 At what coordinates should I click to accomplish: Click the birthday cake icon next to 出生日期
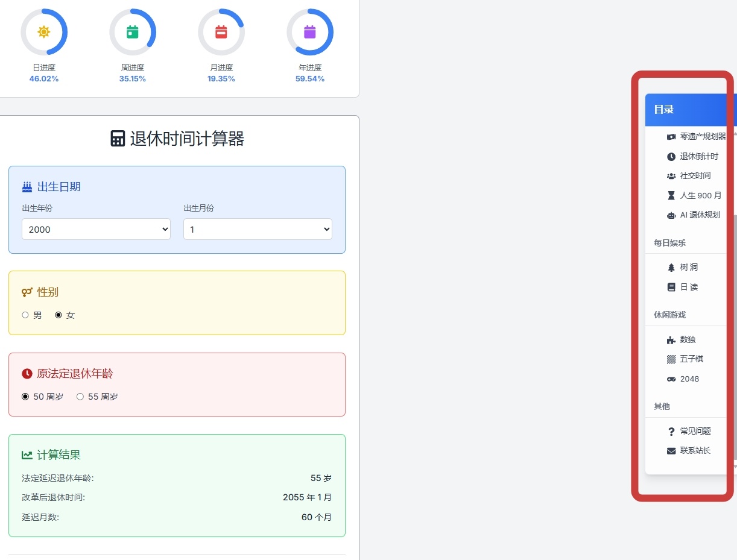[x=27, y=187]
